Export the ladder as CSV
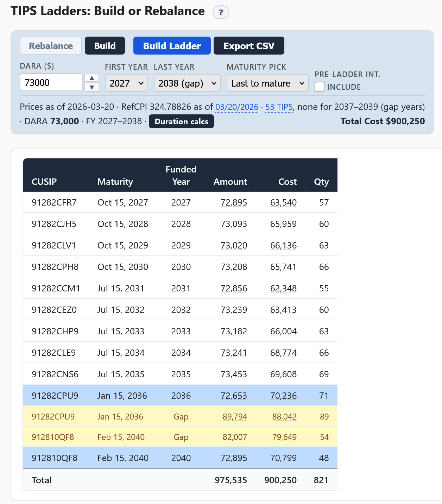Screen dimensions: 442x504 (x=249, y=46)
